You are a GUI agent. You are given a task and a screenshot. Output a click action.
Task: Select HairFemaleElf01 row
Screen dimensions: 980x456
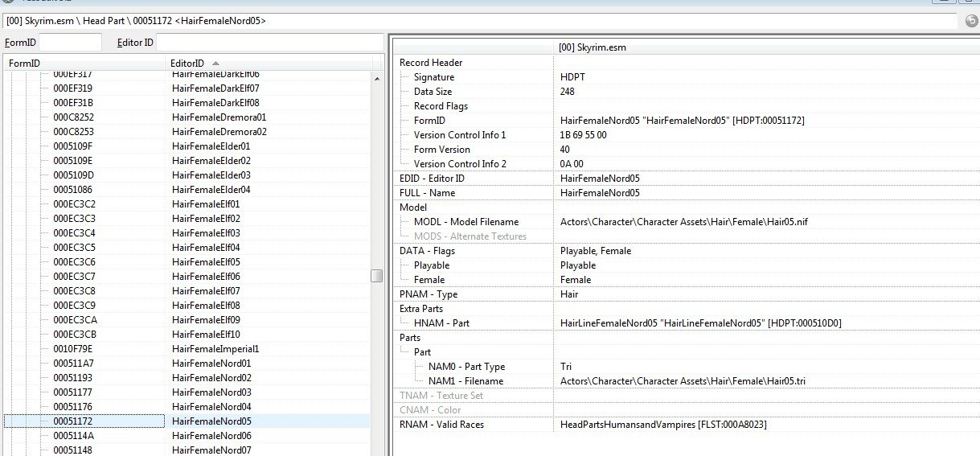(x=187, y=204)
